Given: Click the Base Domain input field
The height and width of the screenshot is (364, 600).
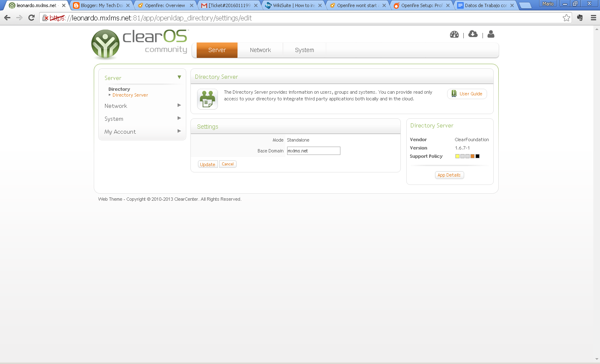Looking at the screenshot, I should tap(313, 151).
